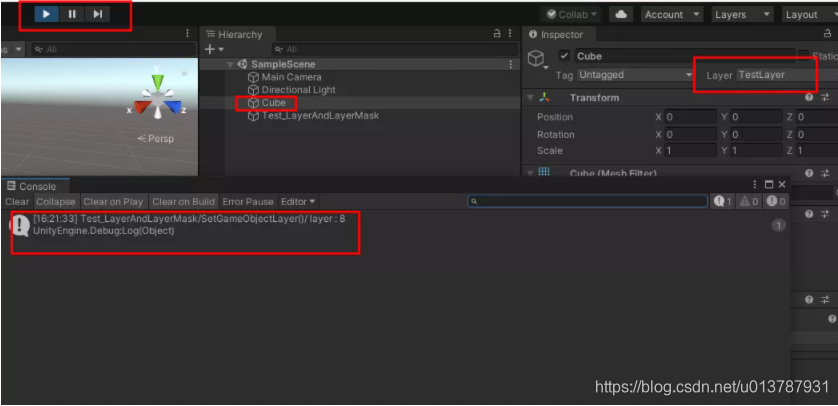Open the Console Editor dropdown
Viewport: 838px width, 406px height.
[x=298, y=201]
